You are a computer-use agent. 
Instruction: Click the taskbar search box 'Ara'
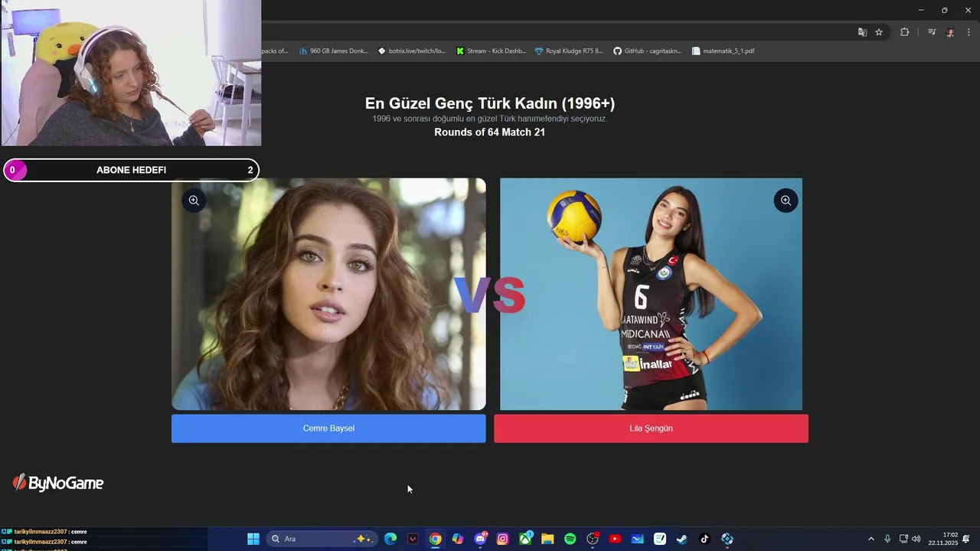pyautogui.click(x=322, y=539)
